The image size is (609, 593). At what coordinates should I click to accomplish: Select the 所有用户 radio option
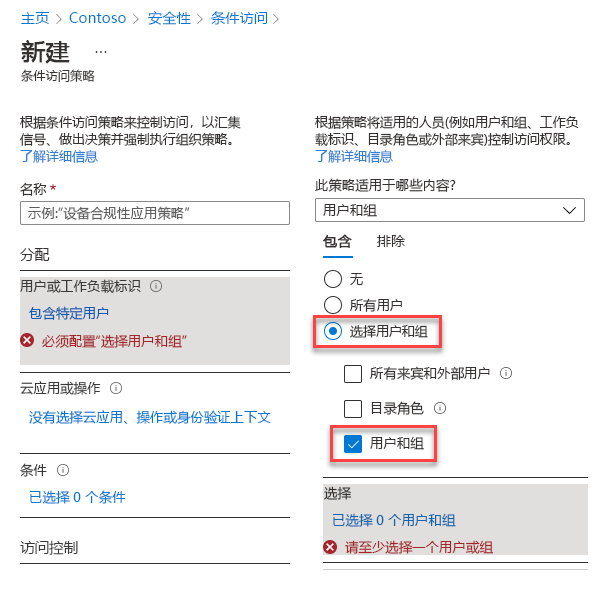coord(334,304)
